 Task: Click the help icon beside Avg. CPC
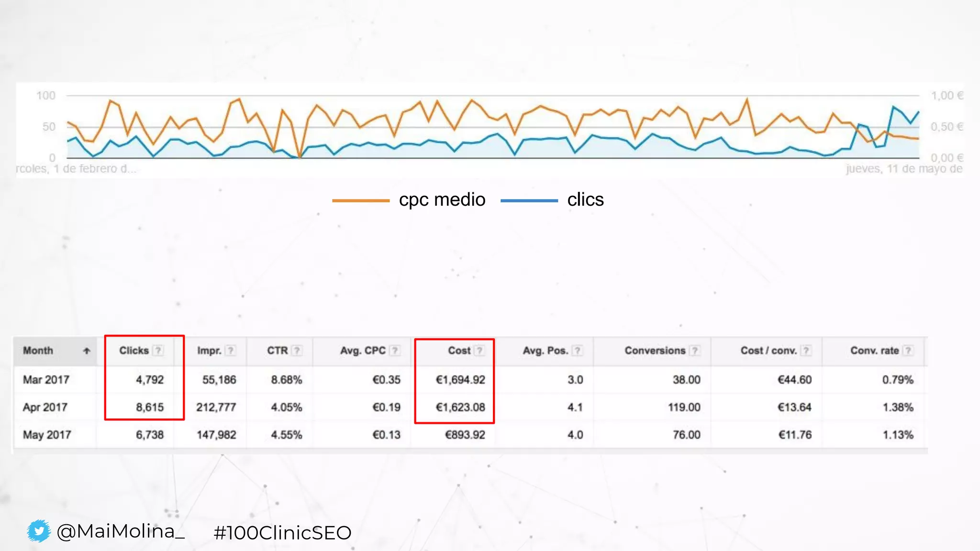tap(395, 351)
